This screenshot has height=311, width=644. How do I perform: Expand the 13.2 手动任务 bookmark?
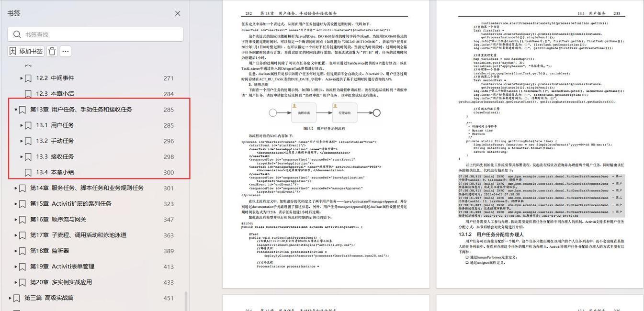22,141
